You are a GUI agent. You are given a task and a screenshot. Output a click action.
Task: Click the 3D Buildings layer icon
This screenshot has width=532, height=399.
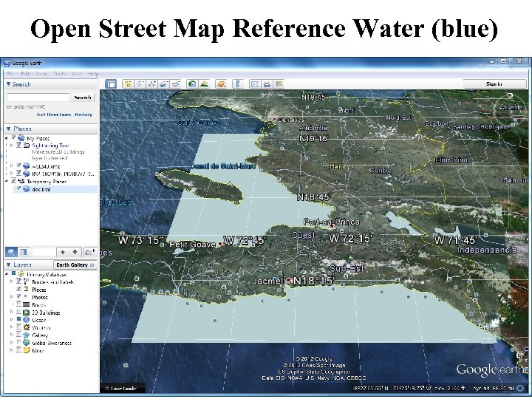pos(26,312)
